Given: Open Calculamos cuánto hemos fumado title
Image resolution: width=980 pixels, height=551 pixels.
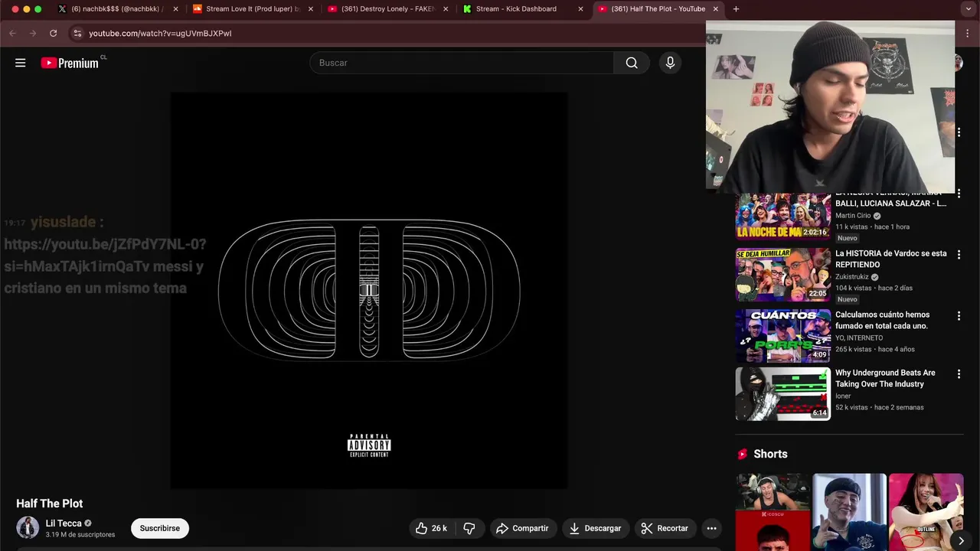Looking at the screenshot, I should tap(882, 320).
